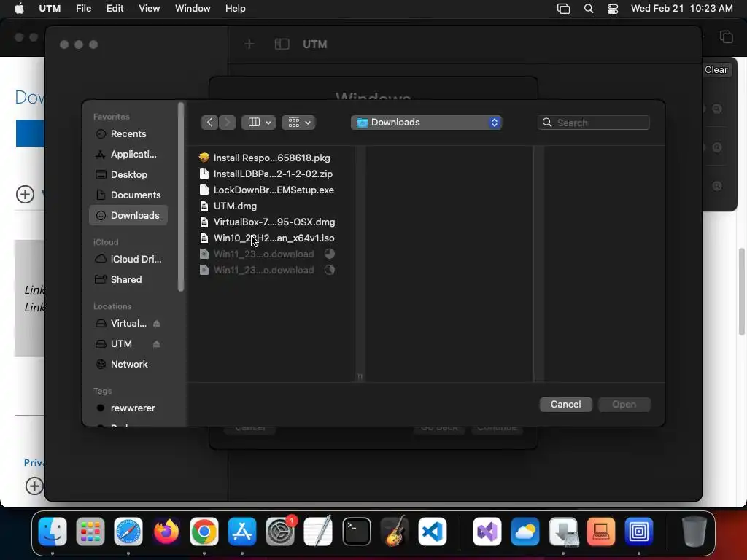Open Safari from the Dock
The height and width of the screenshot is (560, 747).
pos(128,532)
